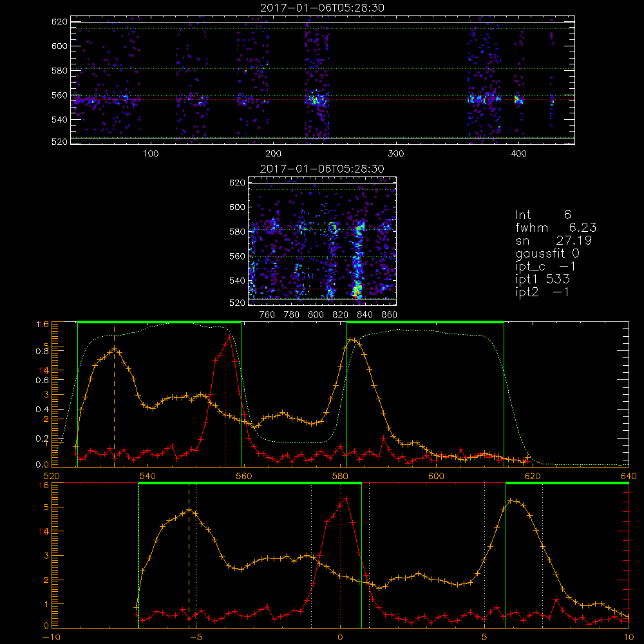The height and width of the screenshot is (644, 644).
Task: Click x-axis label 200 of top plot
Action: [x=273, y=154]
